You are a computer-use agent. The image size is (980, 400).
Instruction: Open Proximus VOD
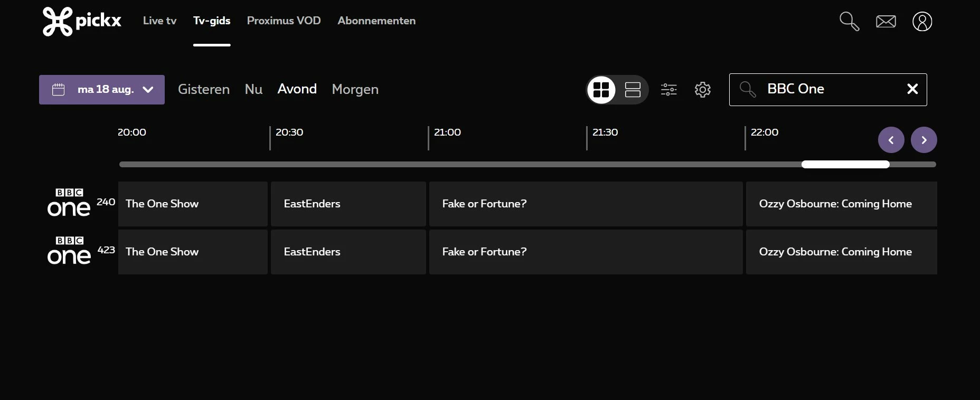coord(284,21)
